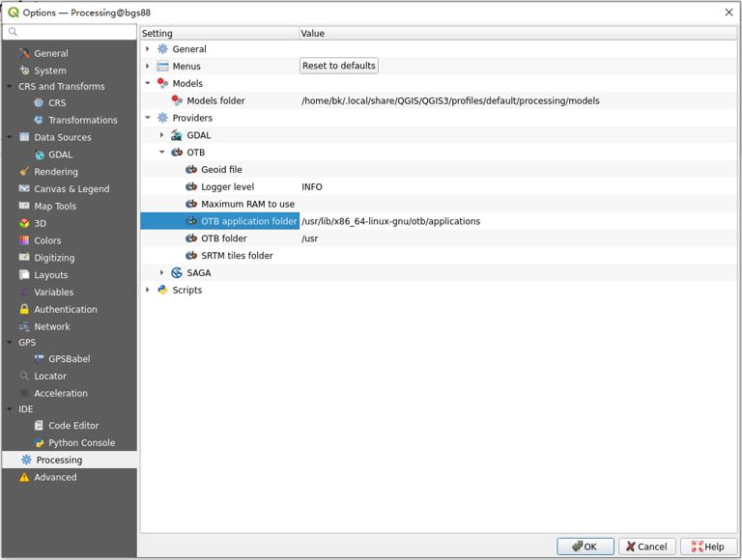Select Canvas & Legend icon
Screen dimensions: 742x560
point(24,188)
